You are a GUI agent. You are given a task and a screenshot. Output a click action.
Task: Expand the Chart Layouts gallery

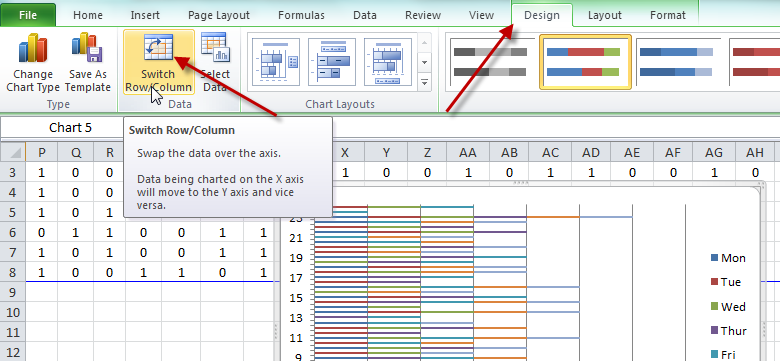(x=424, y=83)
